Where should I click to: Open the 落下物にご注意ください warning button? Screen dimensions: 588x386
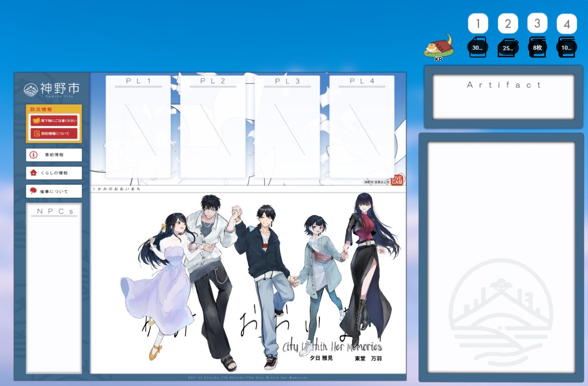point(54,120)
